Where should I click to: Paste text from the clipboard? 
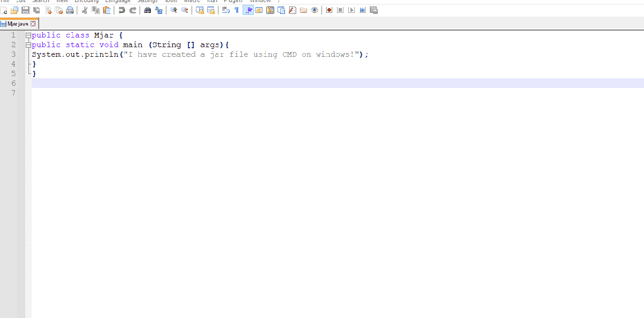click(x=106, y=10)
